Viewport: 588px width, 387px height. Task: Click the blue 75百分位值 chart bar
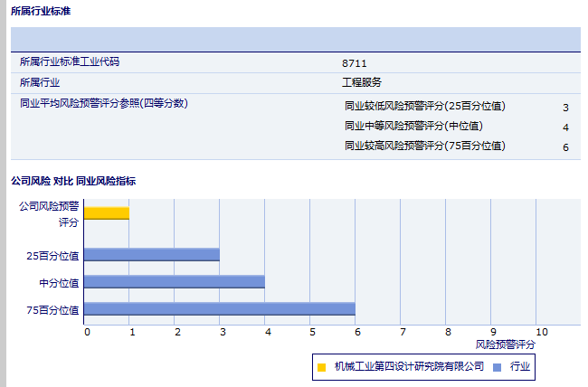(220, 308)
